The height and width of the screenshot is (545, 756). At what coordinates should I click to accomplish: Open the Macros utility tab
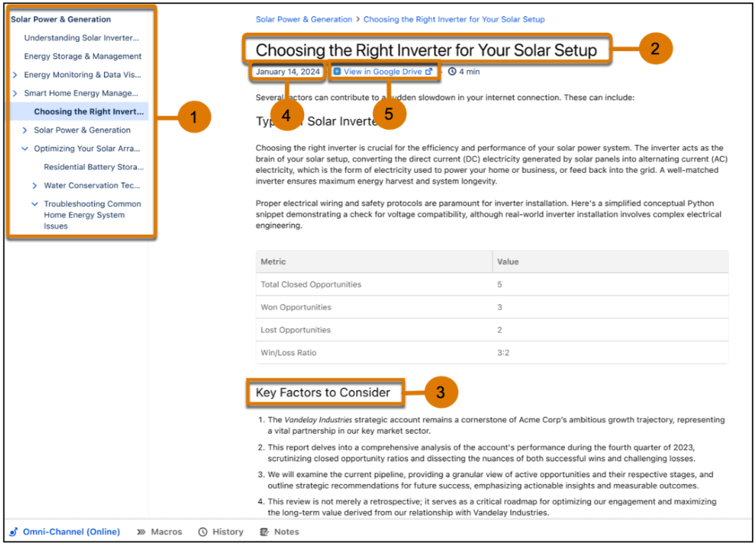[159, 532]
